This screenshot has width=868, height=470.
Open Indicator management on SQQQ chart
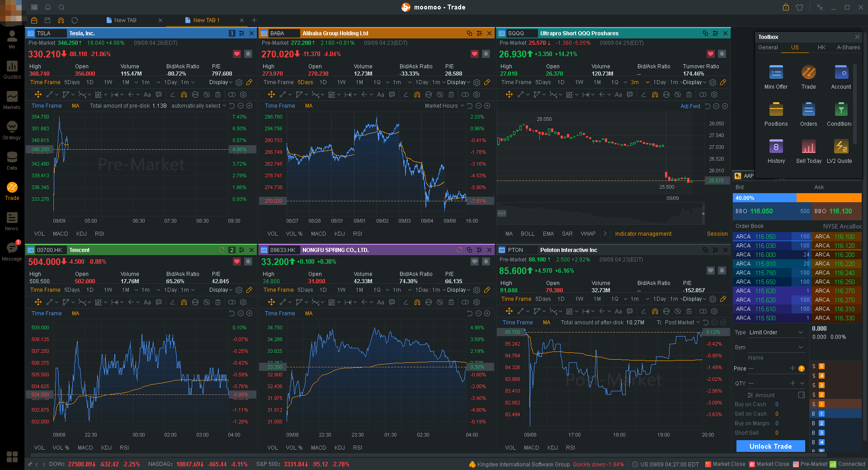[x=643, y=233]
